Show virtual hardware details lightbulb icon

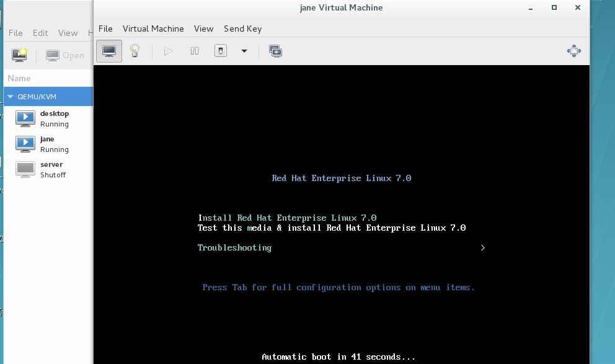click(x=135, y=51)
